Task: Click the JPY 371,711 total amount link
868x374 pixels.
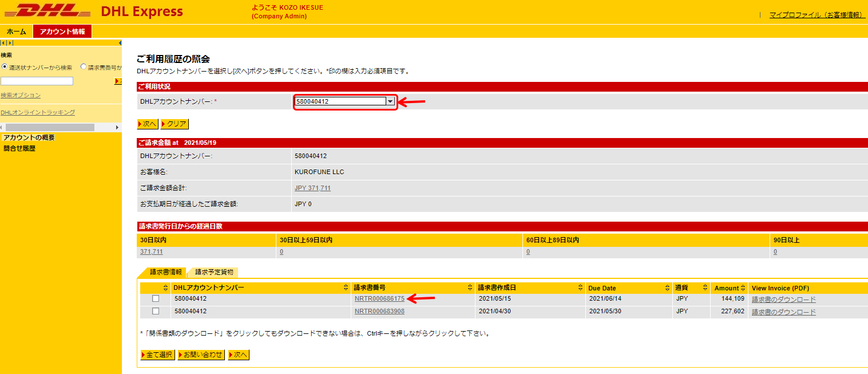Action: point(312,188)
